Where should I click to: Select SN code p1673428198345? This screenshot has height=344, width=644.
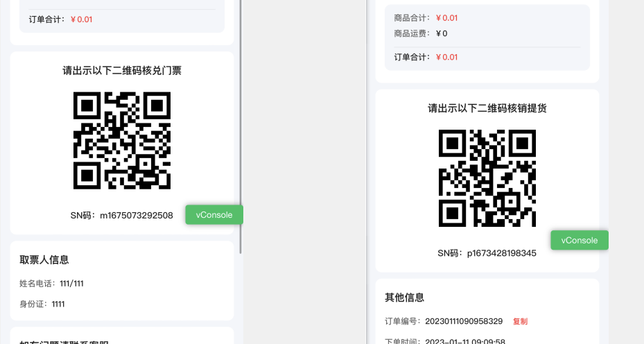click(x=501, y=253)
